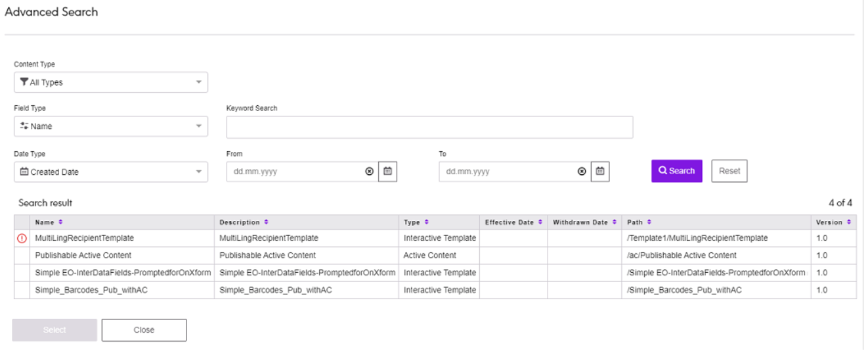The width and height of the screenshot is (868, 353).
Task: Click the purple Search button
Action: (x=676, y=171)
